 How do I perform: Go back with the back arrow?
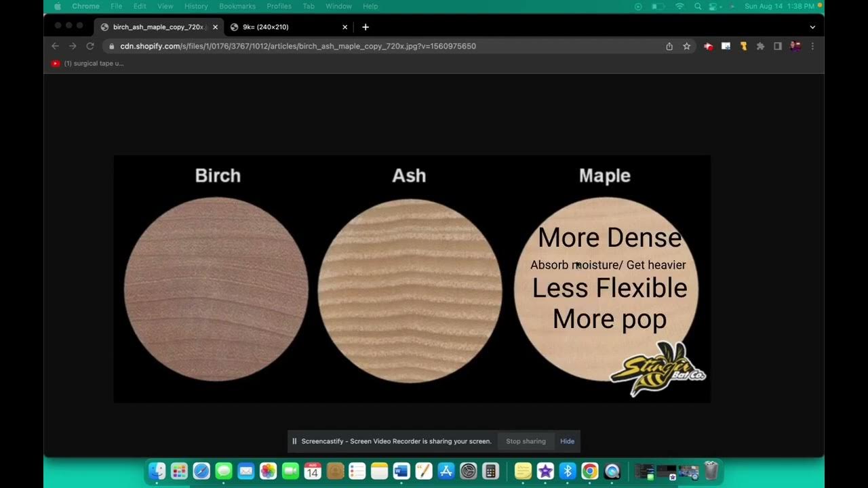tap(56, 46)
